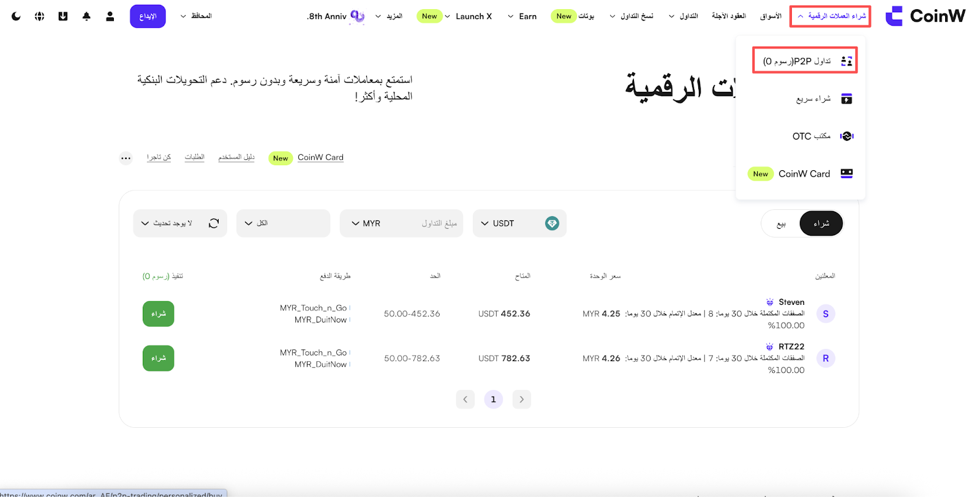Click the New badge beside CoinW Card link
This screenshot has height=497, width=980.
pyautogui.click(x=281, y=159)
